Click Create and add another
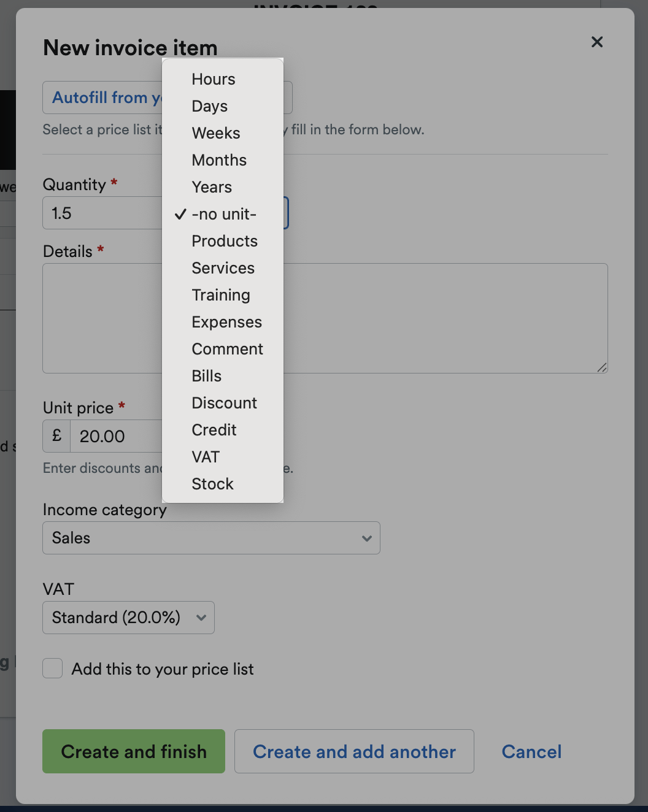648x812 pixels. (354, 751)
